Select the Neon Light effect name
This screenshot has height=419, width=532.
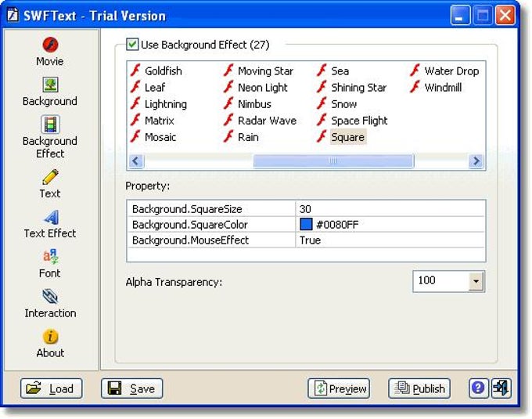pos(263,88)
